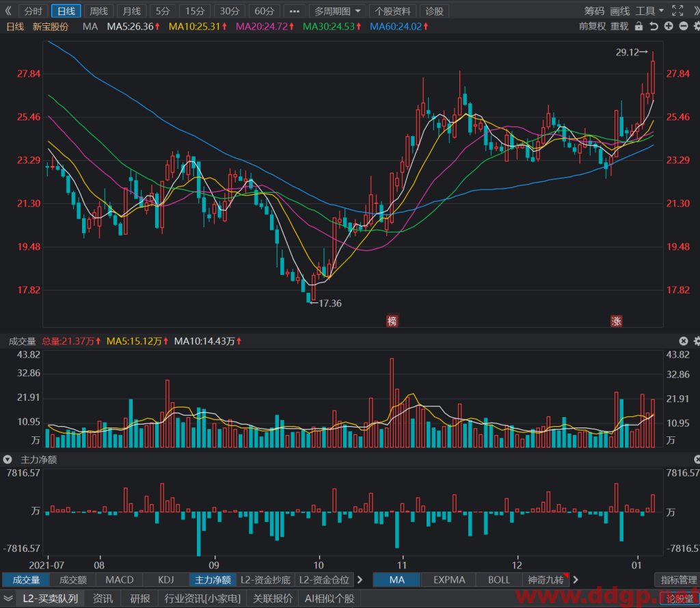Toggle fullscreen chart view icon
This screenshot has height=608, width=700.
(x=677, y=11)
